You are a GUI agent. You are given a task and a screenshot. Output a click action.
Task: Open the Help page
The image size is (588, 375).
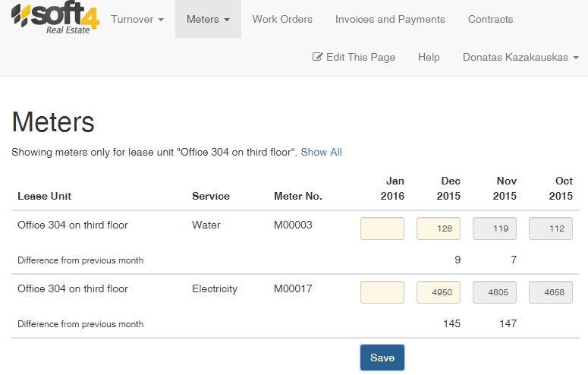pyautogui.click(x=429, y=57)
